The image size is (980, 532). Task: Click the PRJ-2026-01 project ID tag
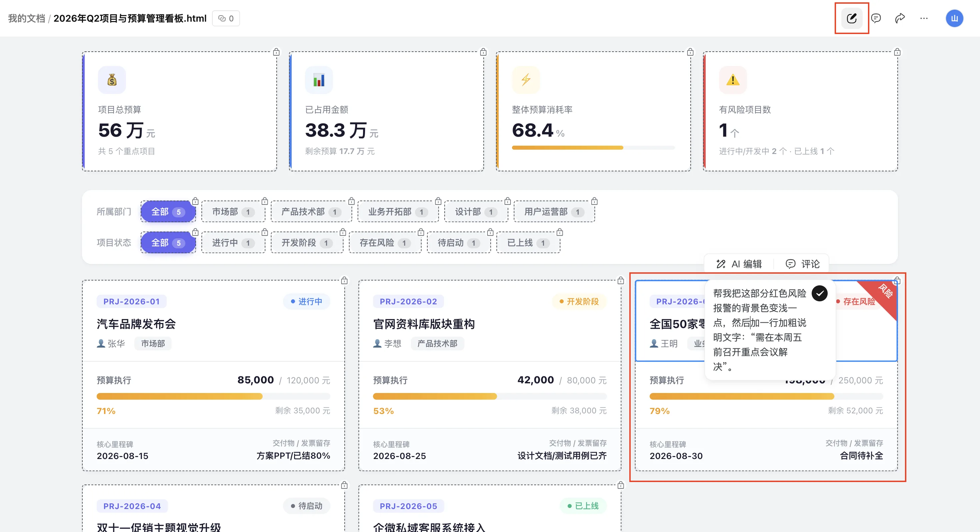click(131, 301)
